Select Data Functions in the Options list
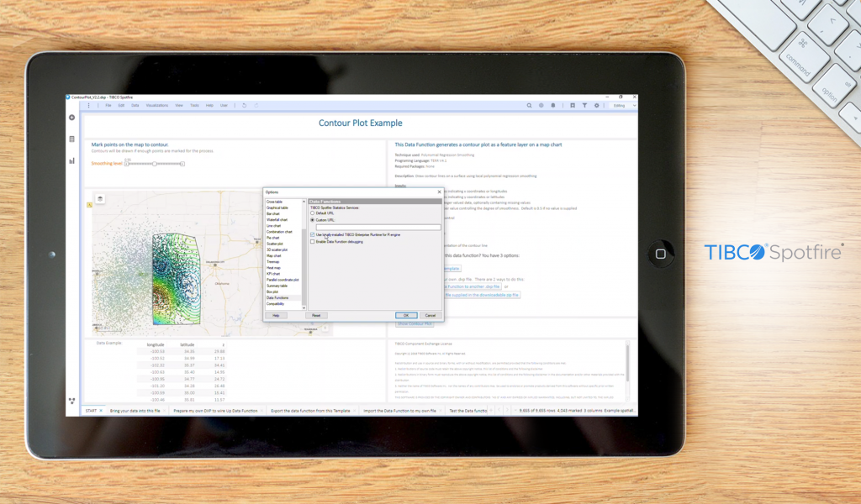 click(x=277, y=298)
